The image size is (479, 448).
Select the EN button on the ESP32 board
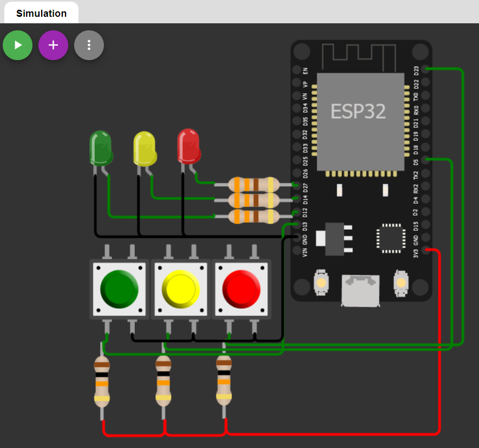click(320, 283)
